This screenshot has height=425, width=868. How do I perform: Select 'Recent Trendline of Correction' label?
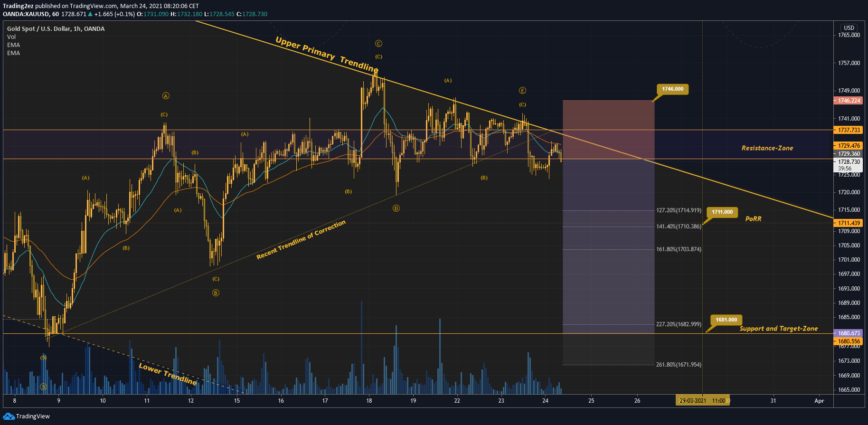301,240
